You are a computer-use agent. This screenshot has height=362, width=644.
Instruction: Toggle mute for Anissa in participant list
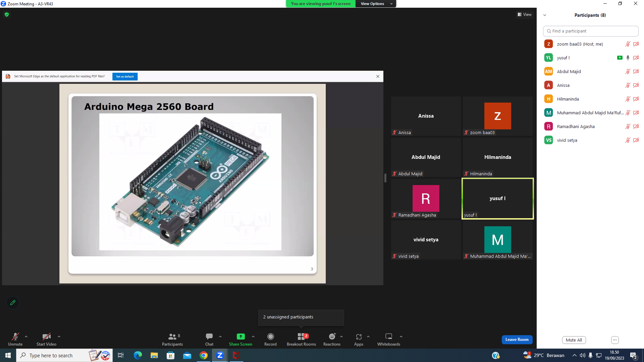628,85
